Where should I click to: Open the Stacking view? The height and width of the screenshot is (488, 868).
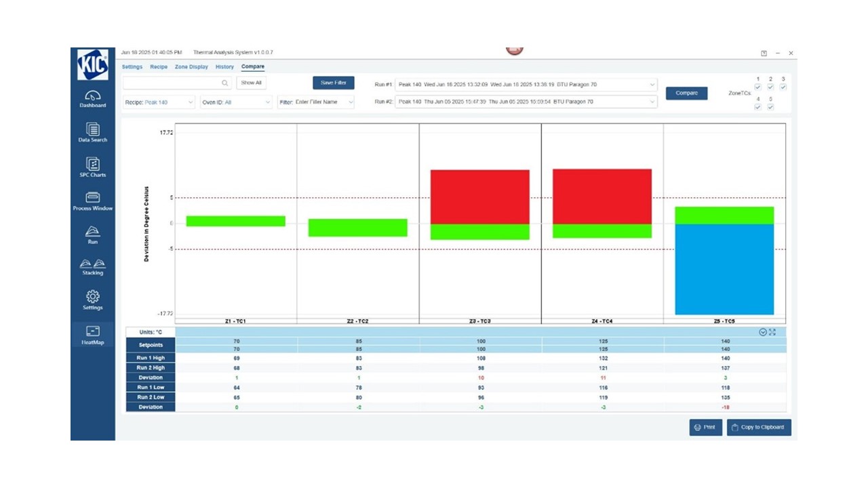coord(93,267)
